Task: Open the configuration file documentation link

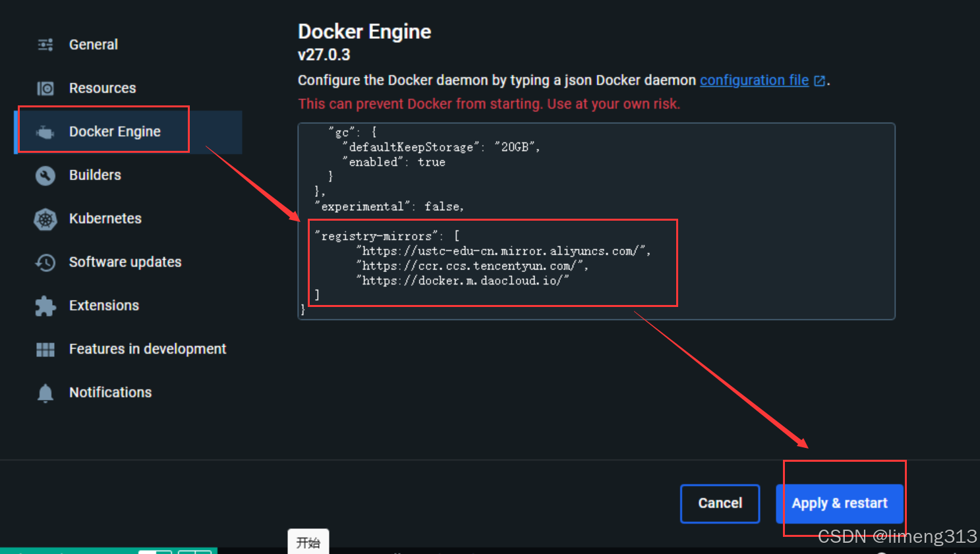Action: coord(754,80)
